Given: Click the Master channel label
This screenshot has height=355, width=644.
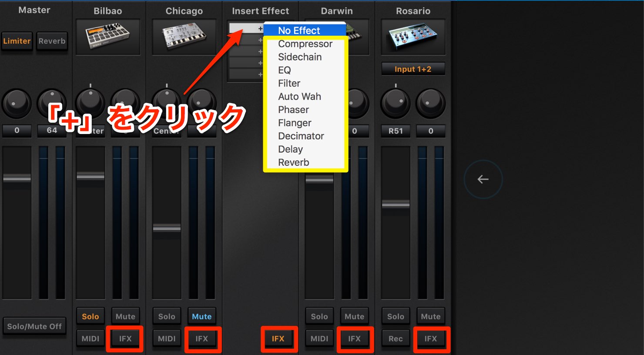Looking at the screenshot, I should pyautogui.click(x=34, y=10).
